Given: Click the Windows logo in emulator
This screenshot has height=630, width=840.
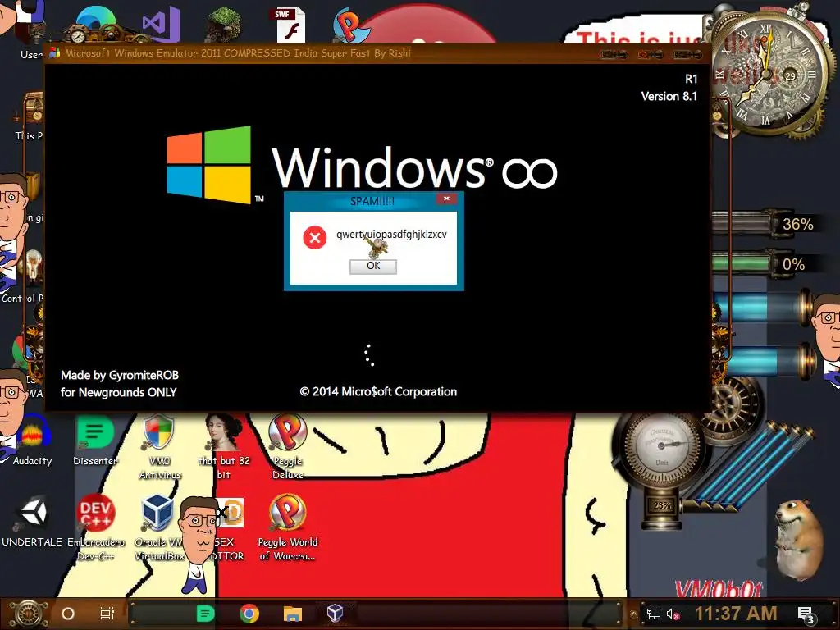Looking at the screenshot, I should [x=209, y=164].
